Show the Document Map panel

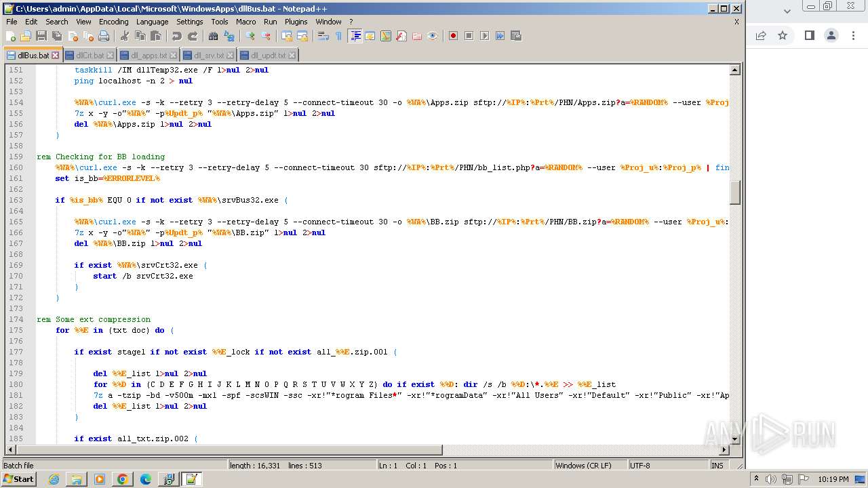pyautogui.click(x=386, y=36)
